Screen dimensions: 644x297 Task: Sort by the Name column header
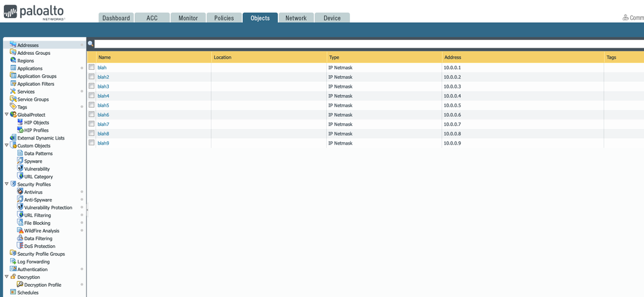153,57
